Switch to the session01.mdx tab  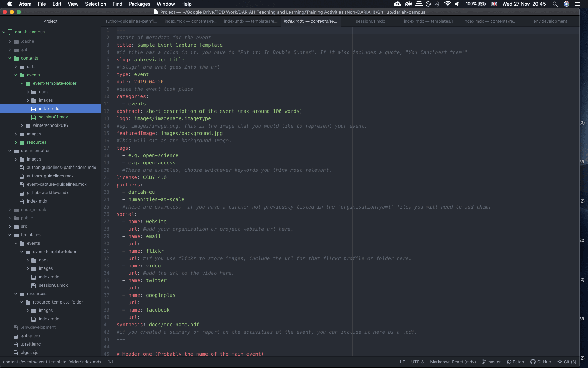pyautogui.click(x=370, y=21)
